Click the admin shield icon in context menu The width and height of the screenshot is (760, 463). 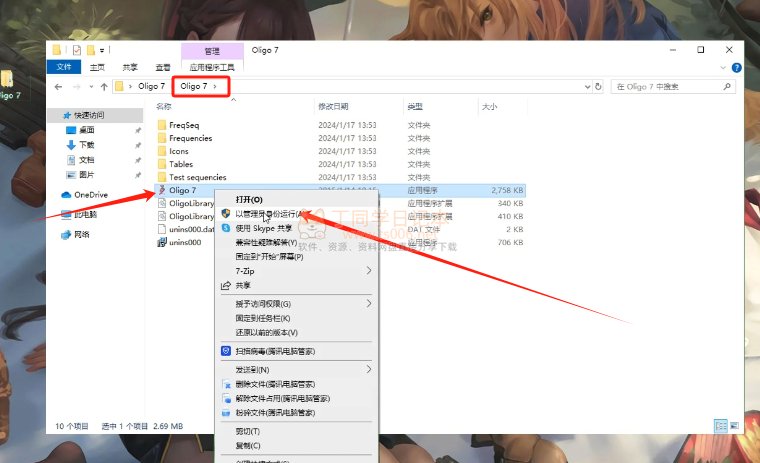pos(226,213)
